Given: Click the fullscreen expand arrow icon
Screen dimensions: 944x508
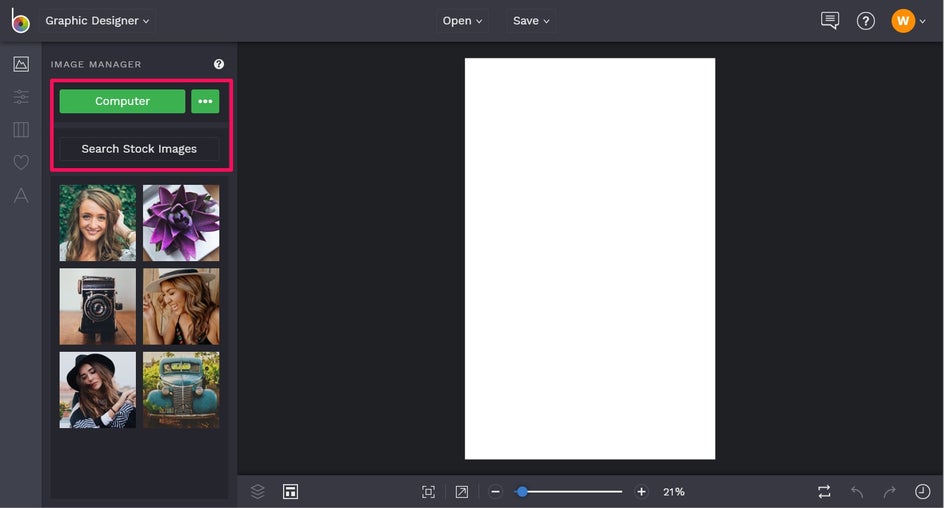Looking at the screenshot, I should (x=462, y=492).
